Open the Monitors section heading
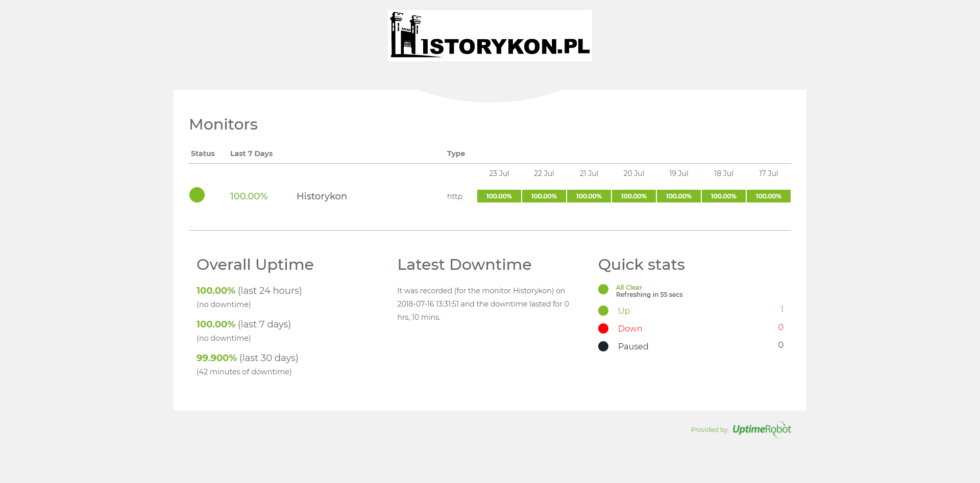The image size is (980, 483). tap(223, 124)
